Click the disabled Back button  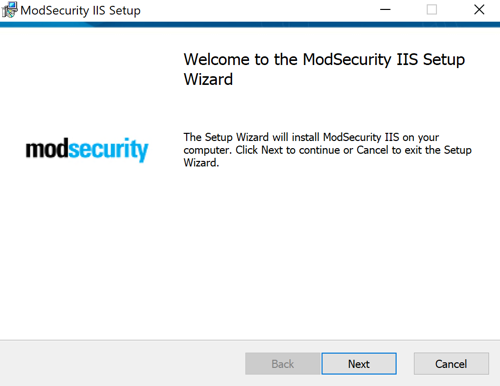[x=283, y=364]
